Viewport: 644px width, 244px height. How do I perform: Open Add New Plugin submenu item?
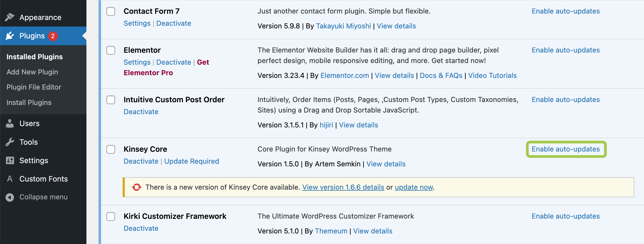pyautogui.click(x=32, y=72)
